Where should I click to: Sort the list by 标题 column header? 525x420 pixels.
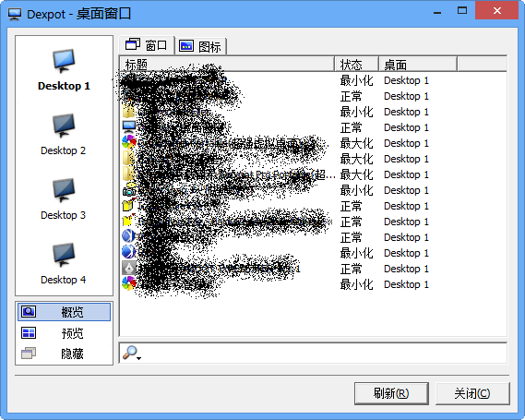pyautogui.click(x=227, y=64)
